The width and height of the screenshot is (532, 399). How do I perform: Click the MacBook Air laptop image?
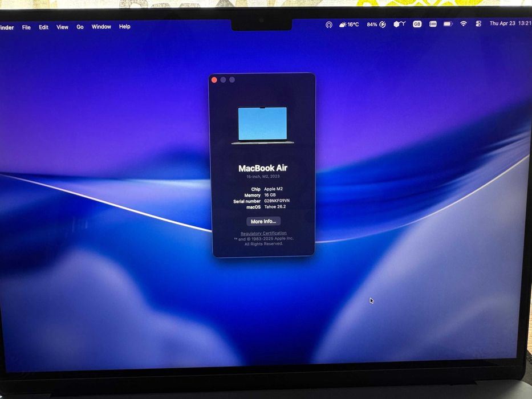[x=263, y=125]
